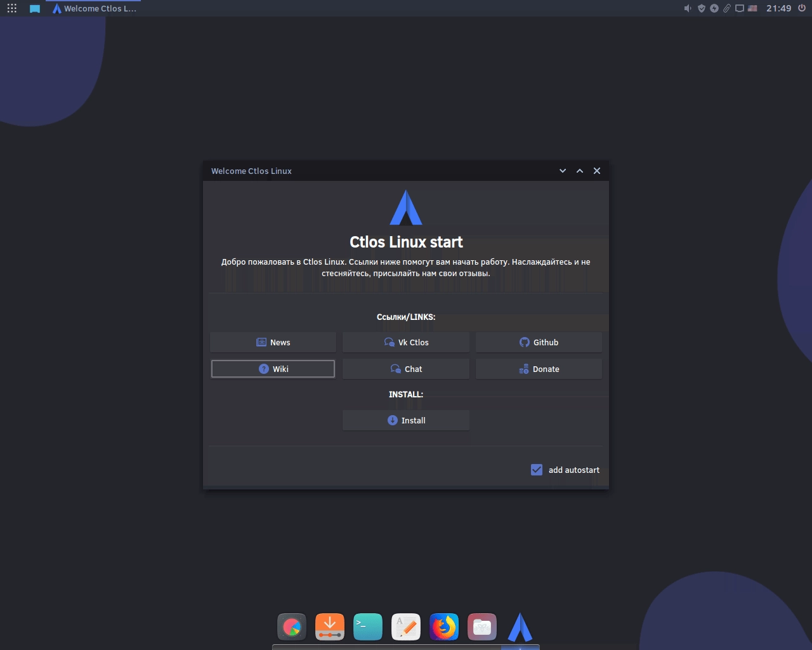Click the 'Ссылки/LINKS:' label

coord(406,317)
